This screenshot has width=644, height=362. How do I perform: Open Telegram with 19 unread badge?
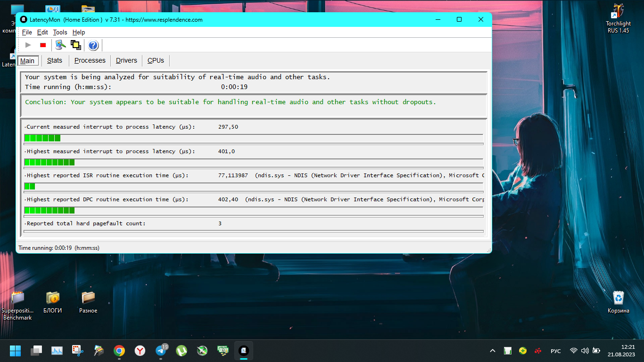pyautogui.click(x=161, y=351)
